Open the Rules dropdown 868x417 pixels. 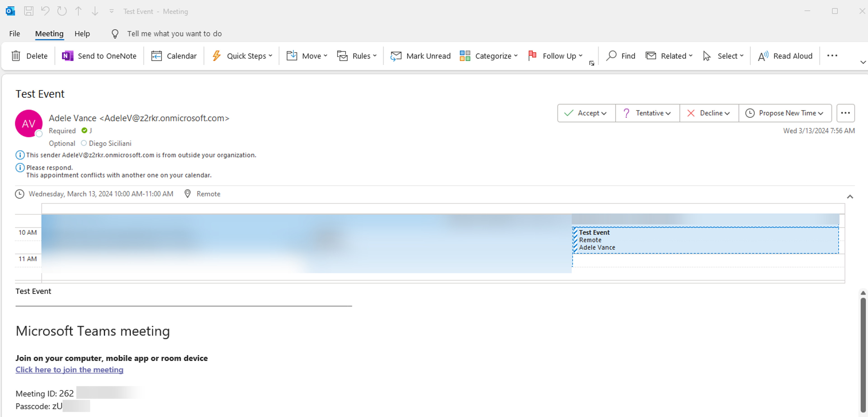(357, 56)
